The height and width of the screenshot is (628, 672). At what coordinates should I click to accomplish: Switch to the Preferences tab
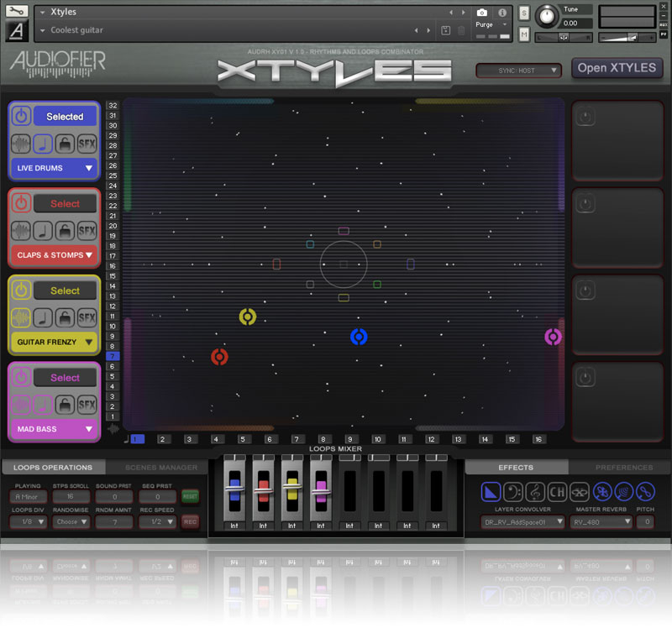tap(623, 468)
